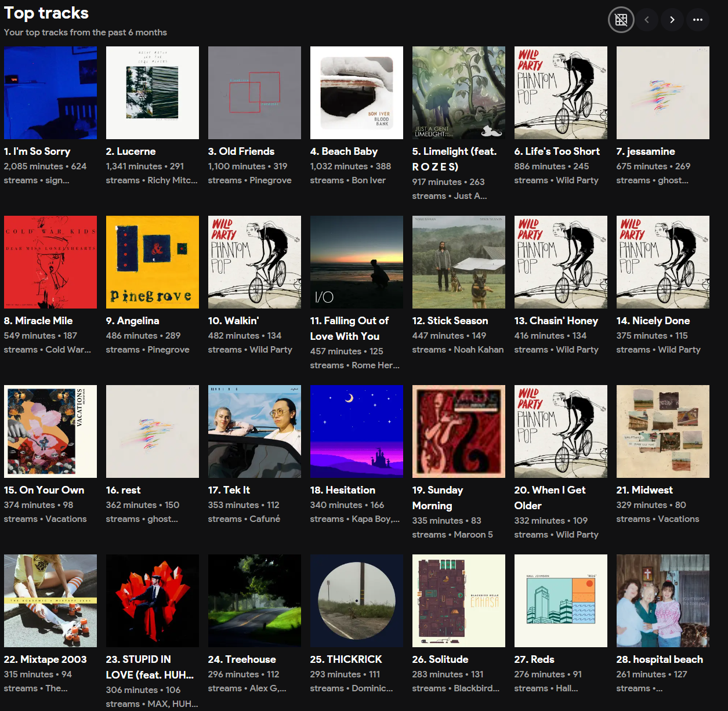
Task: Click Lucerne stats 1,341 minutes • 291 streams
Action: point(152,173)
